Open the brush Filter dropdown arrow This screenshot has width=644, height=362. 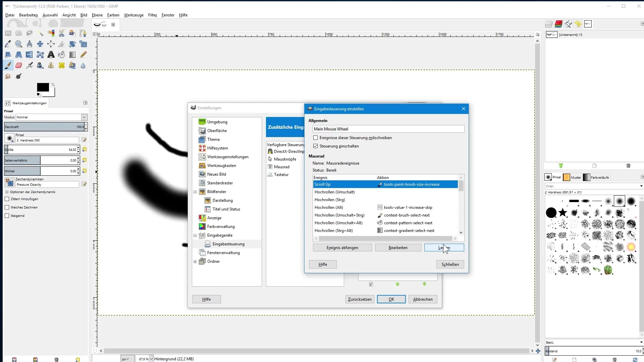[x=641, y=186]
